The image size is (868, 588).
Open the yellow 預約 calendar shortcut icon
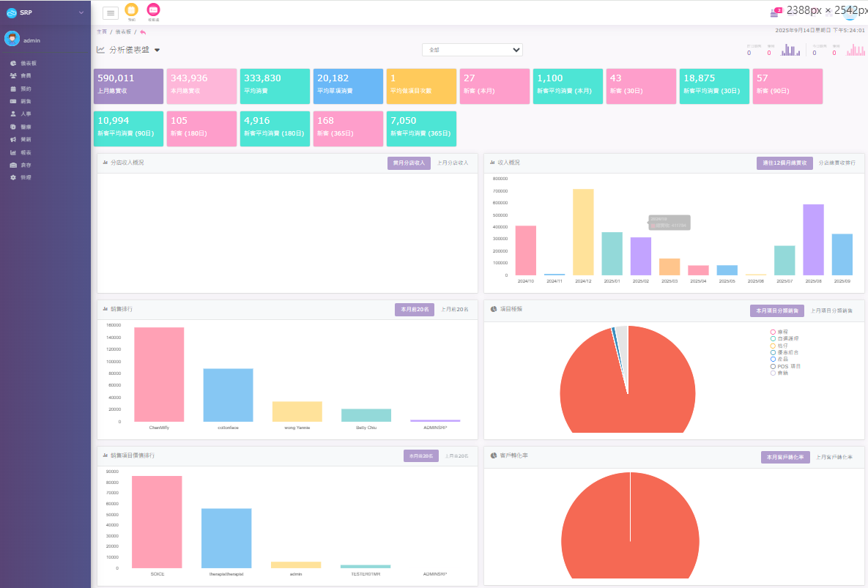131,11
